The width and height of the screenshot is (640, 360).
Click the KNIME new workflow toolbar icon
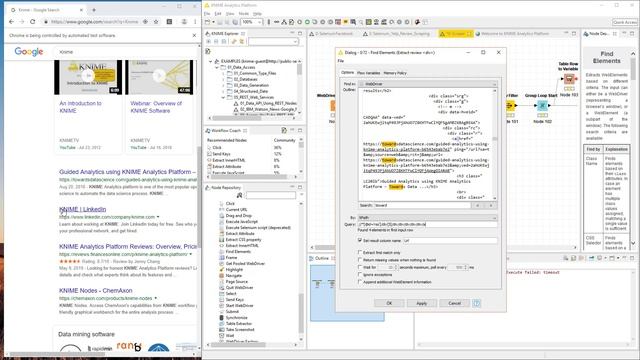coord(208,22)
